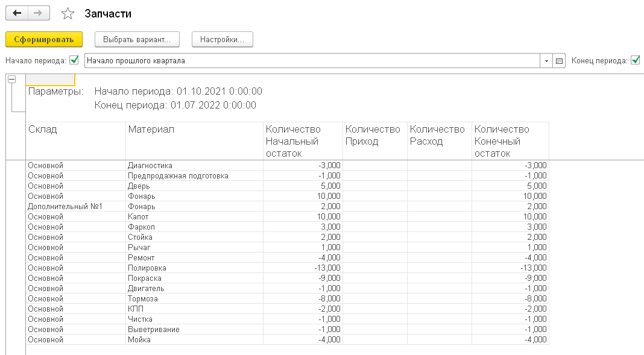Select the Склад column header

pos(75,141)
